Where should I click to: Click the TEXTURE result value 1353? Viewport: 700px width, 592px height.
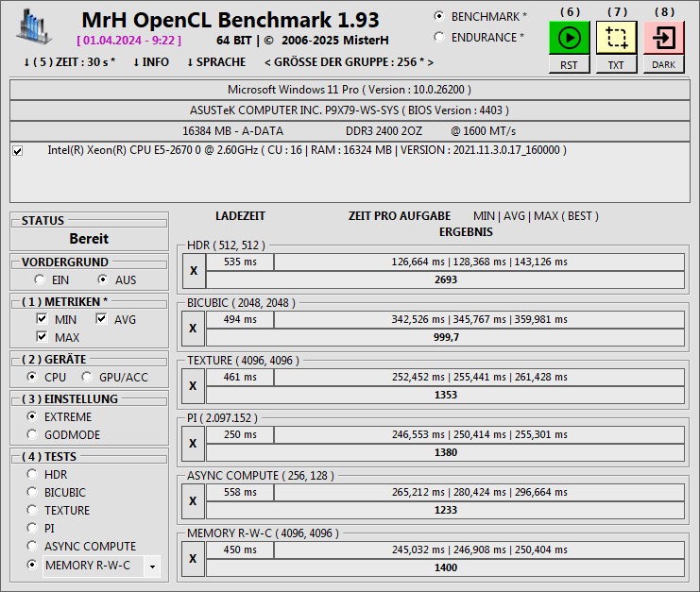tap(446, 395)
